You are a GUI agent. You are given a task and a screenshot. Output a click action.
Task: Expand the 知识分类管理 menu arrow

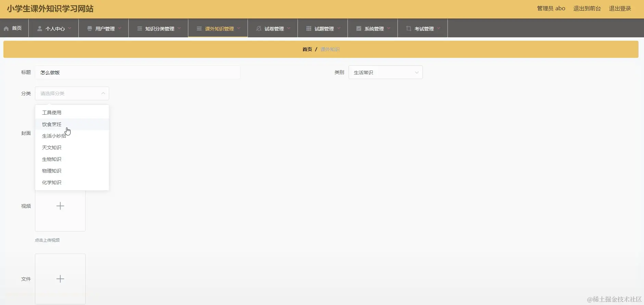[x=179, y=28]
